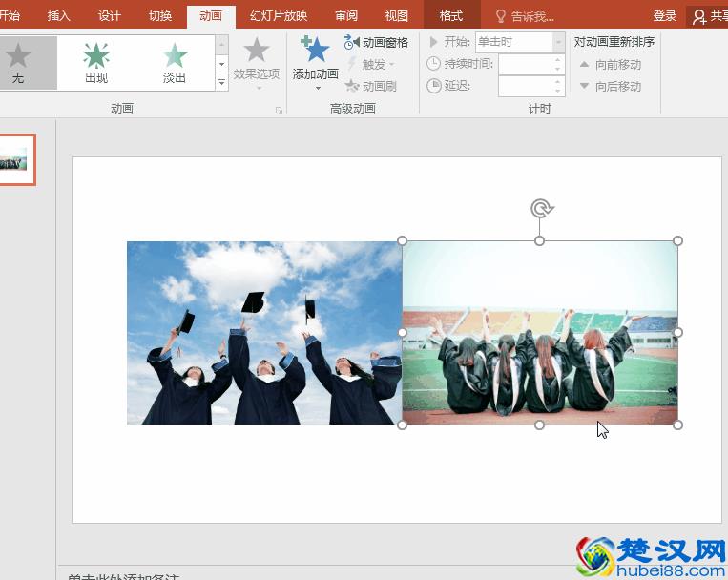Move animation earlier with 向前移动
The height and width of the screenshot is (580, 728).
611,65
